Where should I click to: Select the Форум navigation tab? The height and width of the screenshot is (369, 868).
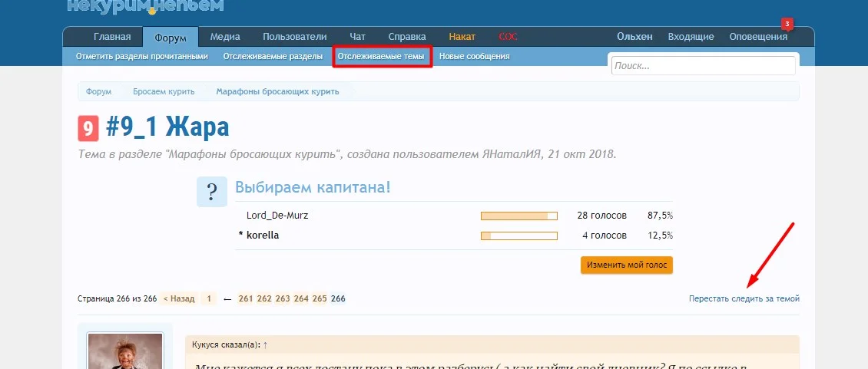coord(171,38)
